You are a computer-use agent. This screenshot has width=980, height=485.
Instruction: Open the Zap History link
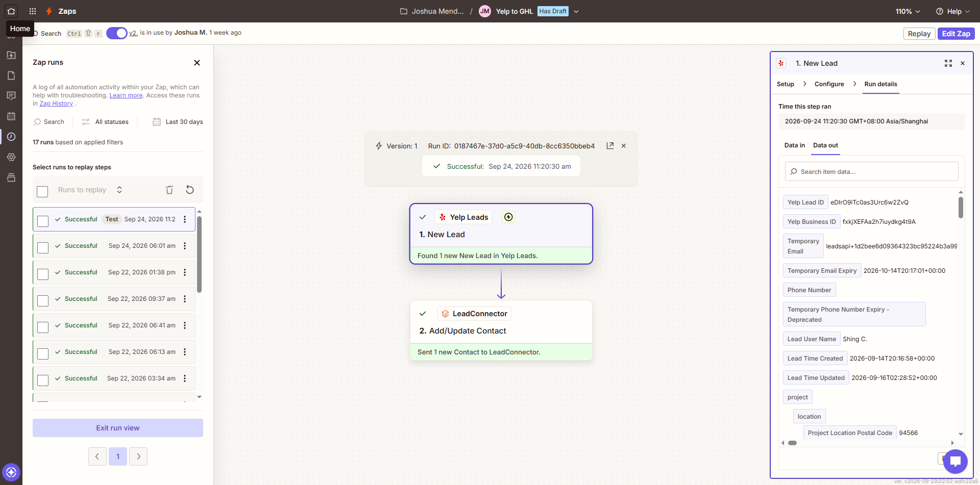click(56, 104)
